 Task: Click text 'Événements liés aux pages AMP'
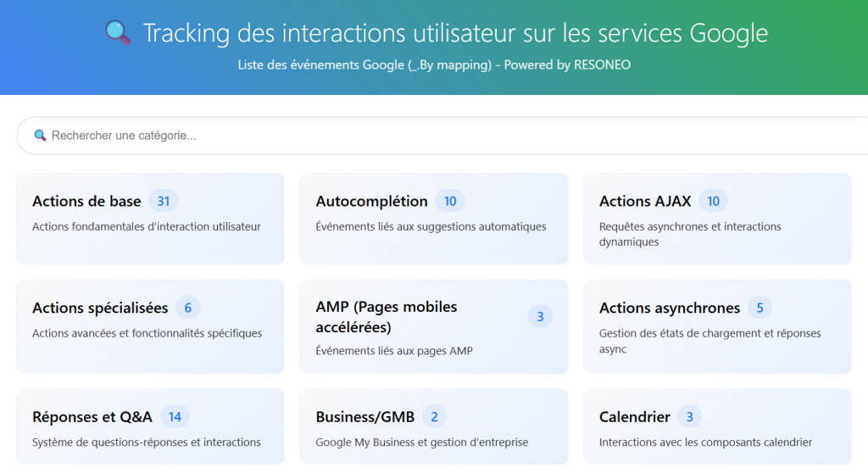click(x=394, y=351)
